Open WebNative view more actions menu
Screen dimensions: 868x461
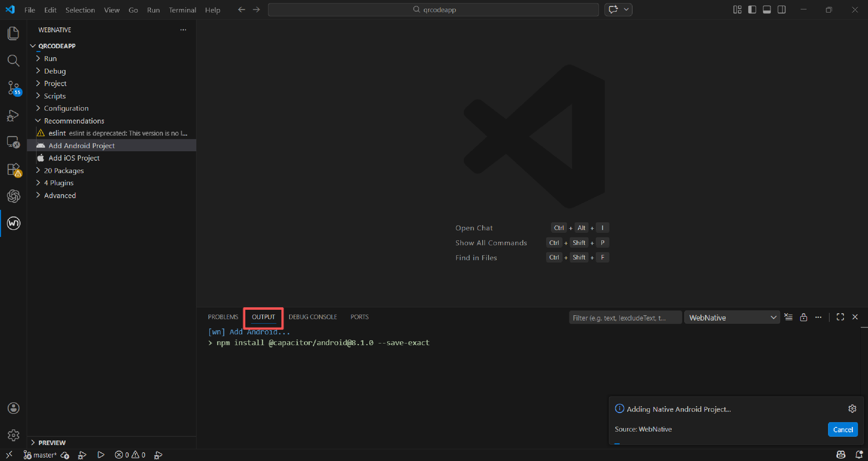[x=183, y=30]
